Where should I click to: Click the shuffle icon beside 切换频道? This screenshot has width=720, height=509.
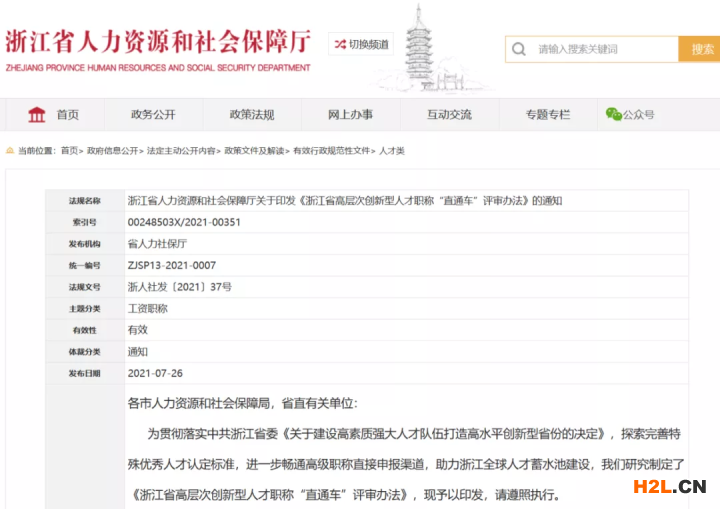click(340, 44)
